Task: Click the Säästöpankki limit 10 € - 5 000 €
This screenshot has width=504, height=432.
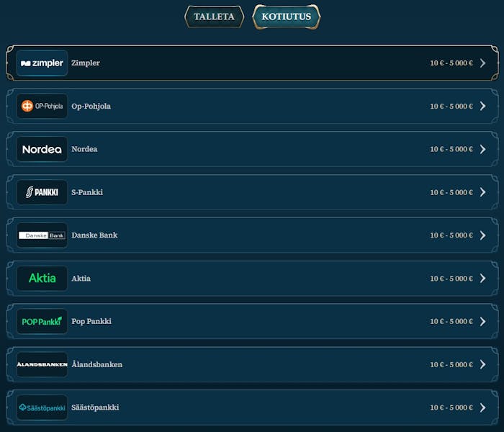Action: pyautogui.click(x=451, y=408)
